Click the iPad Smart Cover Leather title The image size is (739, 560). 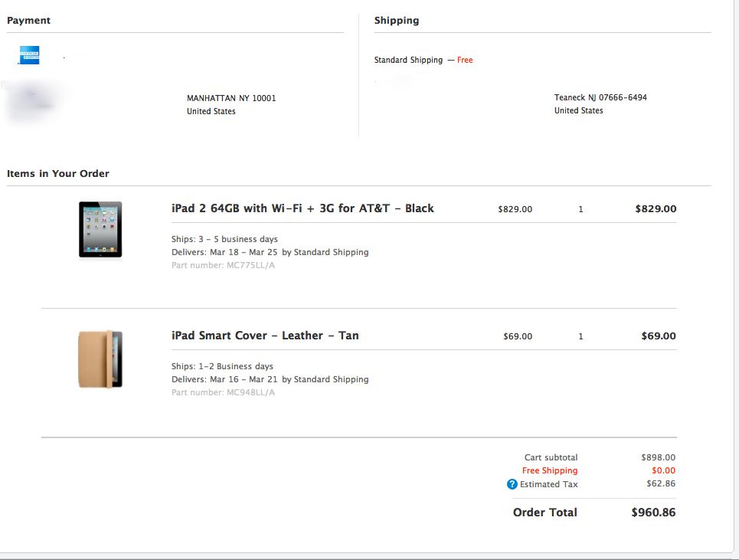pyautogui.click(x=265, y=336)
